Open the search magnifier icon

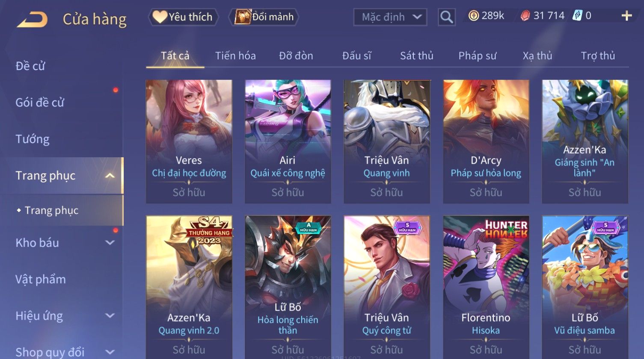click(x=446, y=17)
